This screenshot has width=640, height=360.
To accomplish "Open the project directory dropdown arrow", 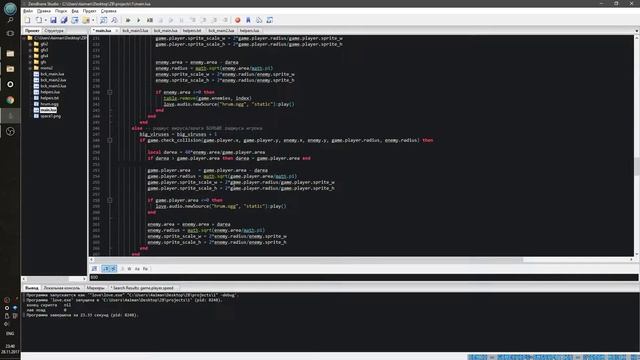I will point(93,20).
